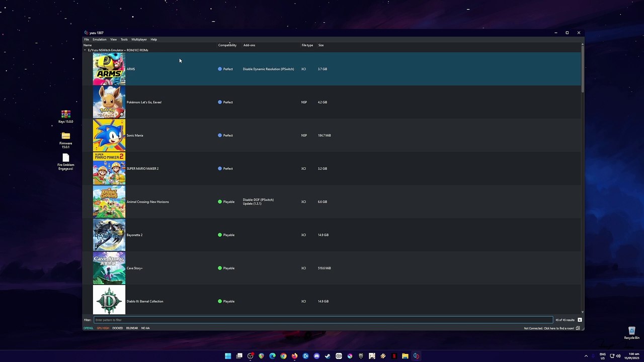Select the SUPER MARIO MAKER 2 title text

(x=142, y=168)
